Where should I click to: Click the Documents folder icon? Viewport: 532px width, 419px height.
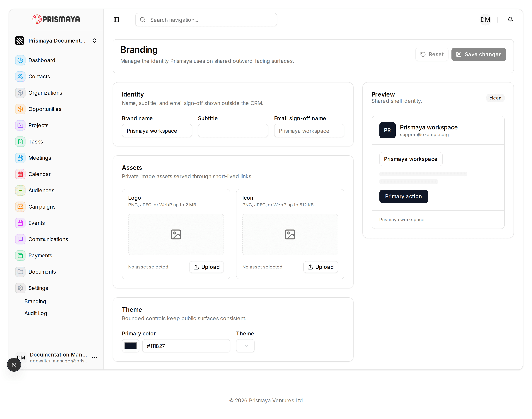[x=20, y=272]
